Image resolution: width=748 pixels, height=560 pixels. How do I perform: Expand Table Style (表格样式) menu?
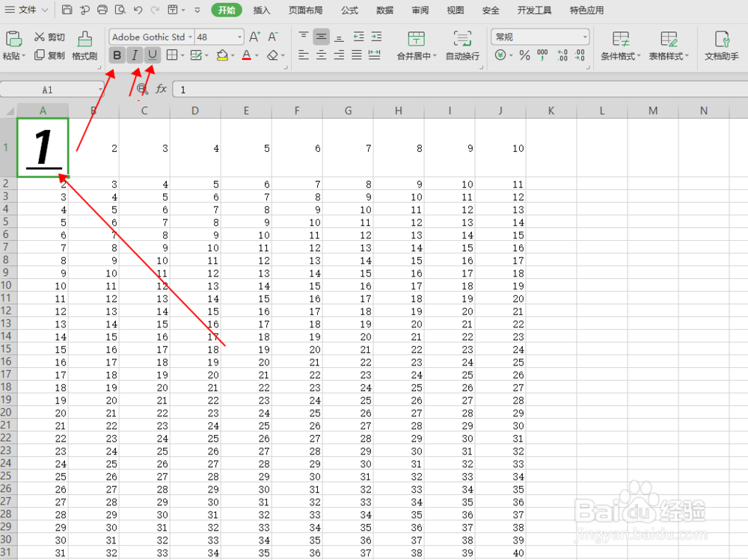[x=669, y=46]
